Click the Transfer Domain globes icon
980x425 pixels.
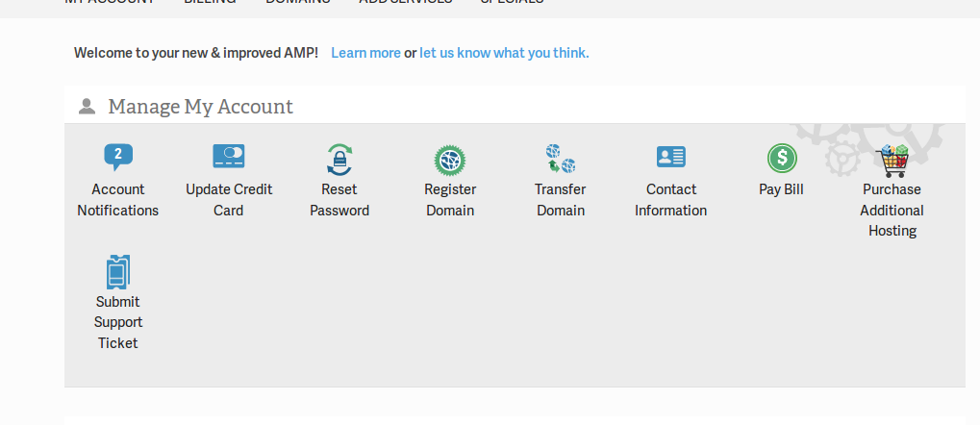tap(560, 159)
